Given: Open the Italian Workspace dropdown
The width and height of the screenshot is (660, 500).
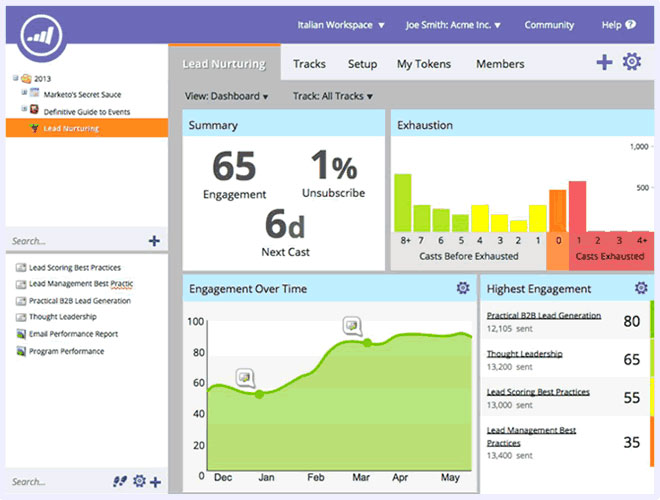Looking at the screenshot, I should coord(341,25).
